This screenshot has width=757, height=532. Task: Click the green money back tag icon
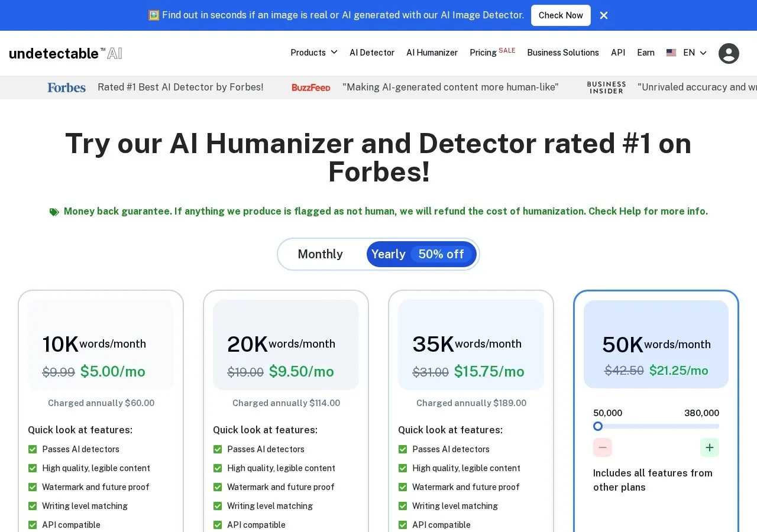54,212
